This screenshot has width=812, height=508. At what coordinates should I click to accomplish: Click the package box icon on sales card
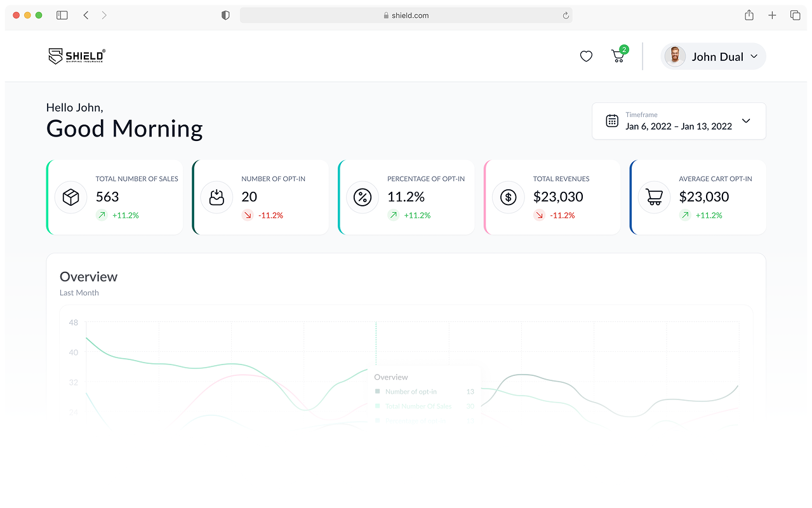(x=70, y=197)
